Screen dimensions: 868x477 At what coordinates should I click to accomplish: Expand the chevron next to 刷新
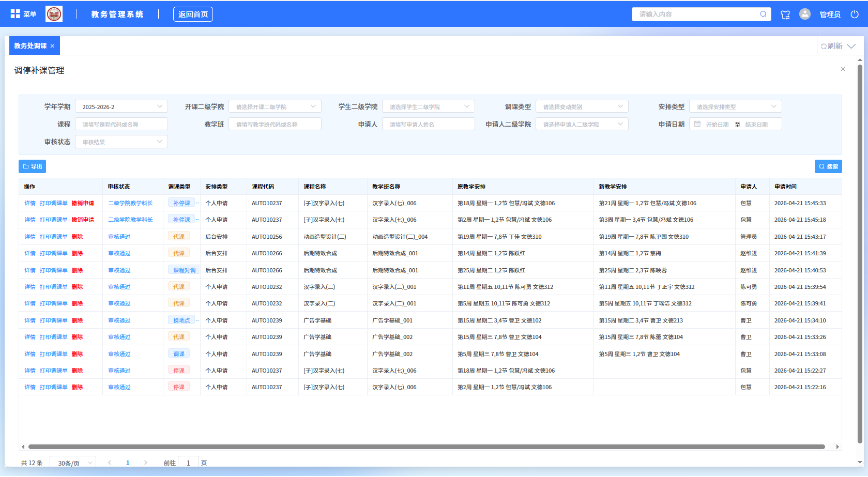[851, 46]
